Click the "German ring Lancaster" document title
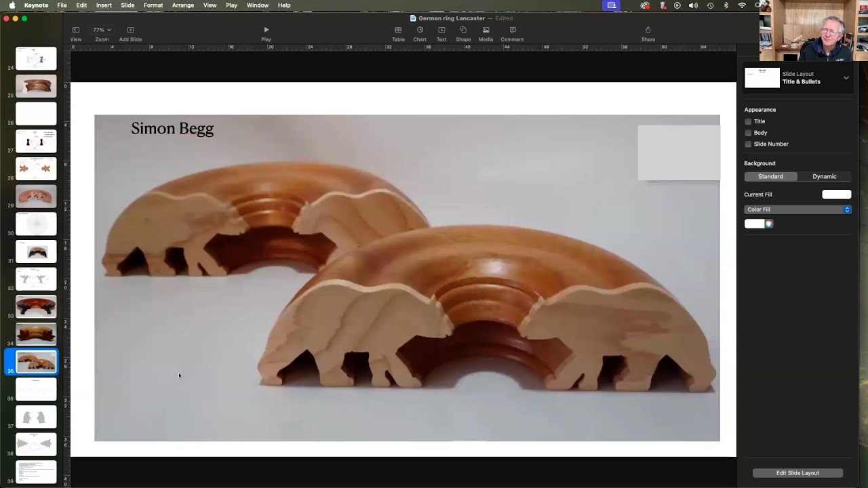Image resolution: width=868 pixels, height=488 pixels. coord(452,18)
